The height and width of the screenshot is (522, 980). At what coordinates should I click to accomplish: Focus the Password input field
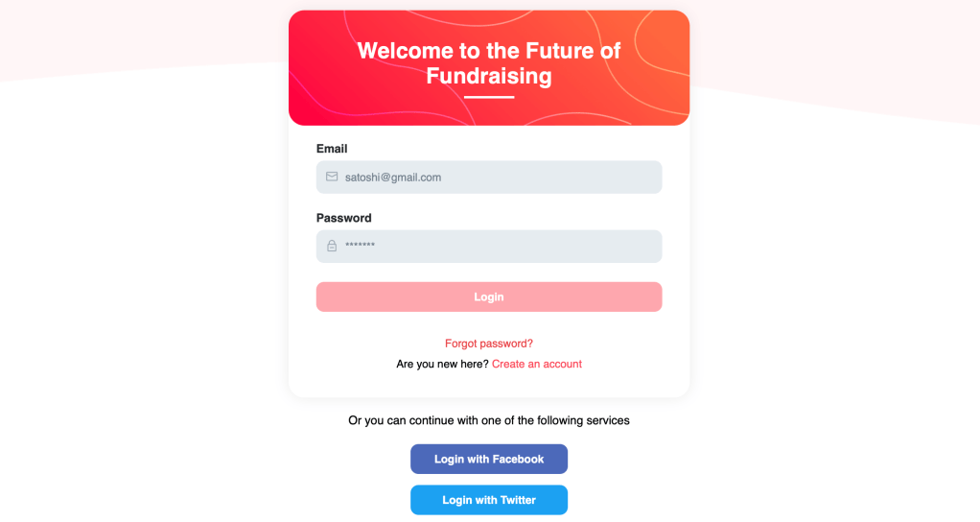499,247
